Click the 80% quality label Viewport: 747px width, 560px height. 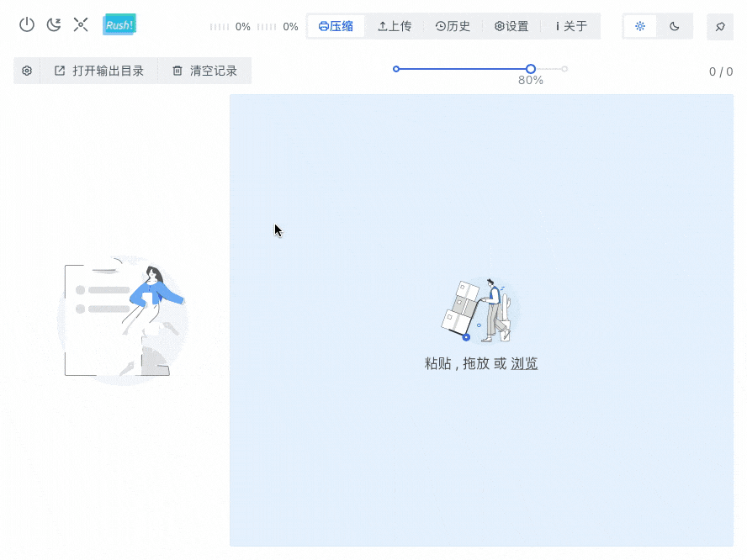531,80
